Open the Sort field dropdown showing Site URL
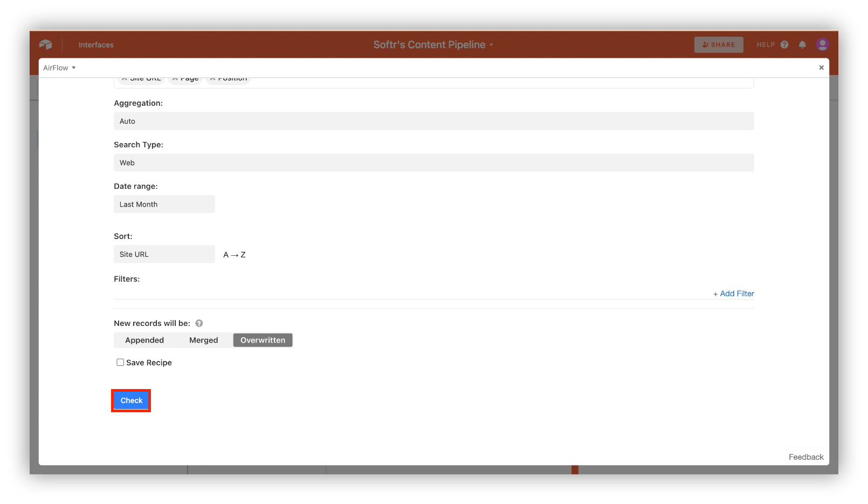Image resolution: width=868 pixels, height=504 pixels. [x=164, y=254]
